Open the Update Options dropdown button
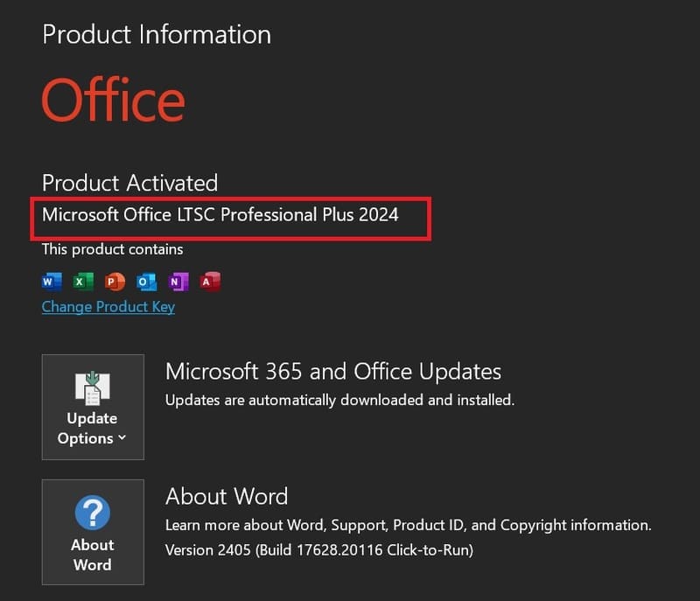700x601 pixels. click(93, 407)
